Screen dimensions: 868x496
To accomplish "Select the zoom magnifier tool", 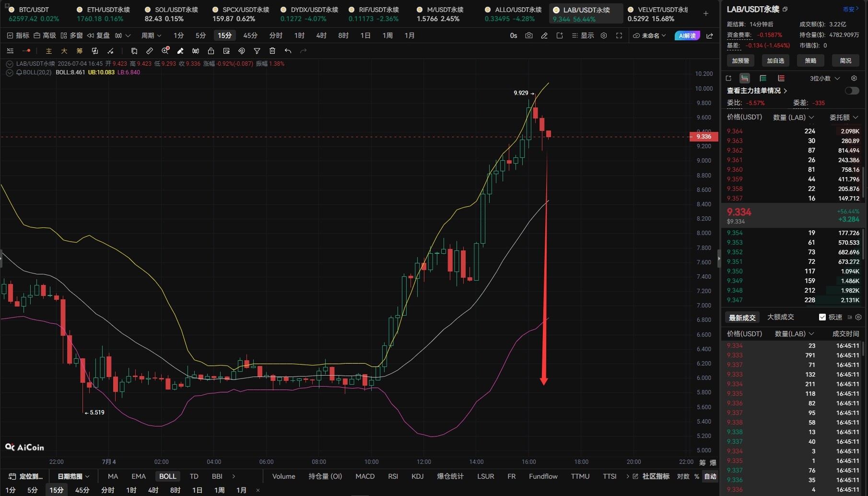I will [x=165, y=51].
